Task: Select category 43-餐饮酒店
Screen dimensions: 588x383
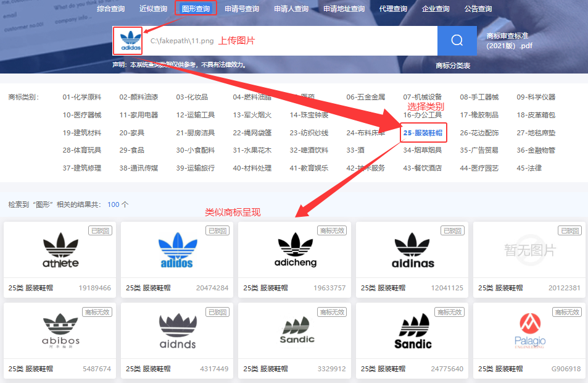Action: click(x=422, y=168)
